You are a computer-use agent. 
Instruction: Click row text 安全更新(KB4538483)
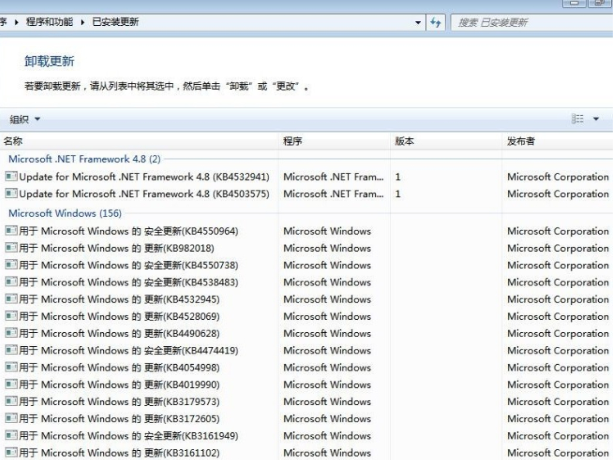pyautogui.click(x=191, y=282)
